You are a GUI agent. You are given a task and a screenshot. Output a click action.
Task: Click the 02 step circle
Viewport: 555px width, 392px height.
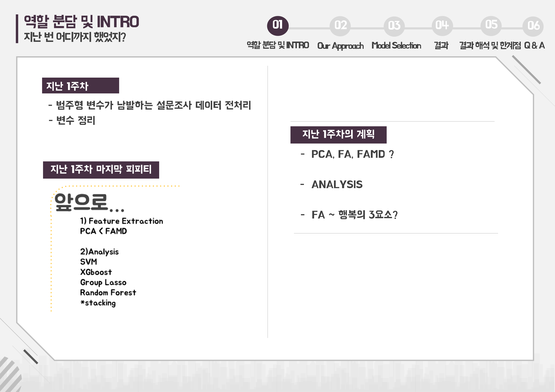(340, 26)
